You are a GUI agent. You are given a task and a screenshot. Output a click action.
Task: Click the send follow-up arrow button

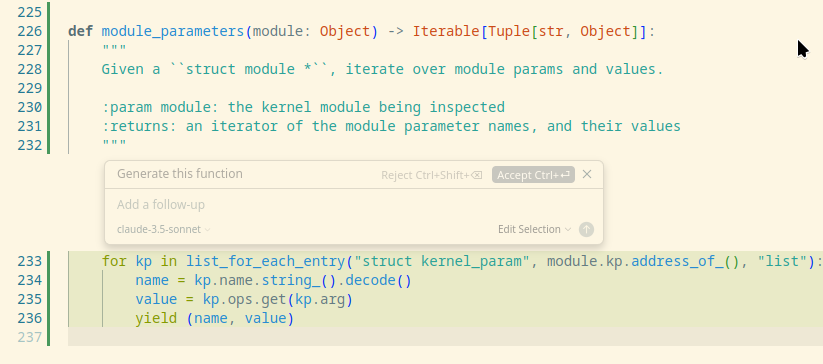[586, 229]
